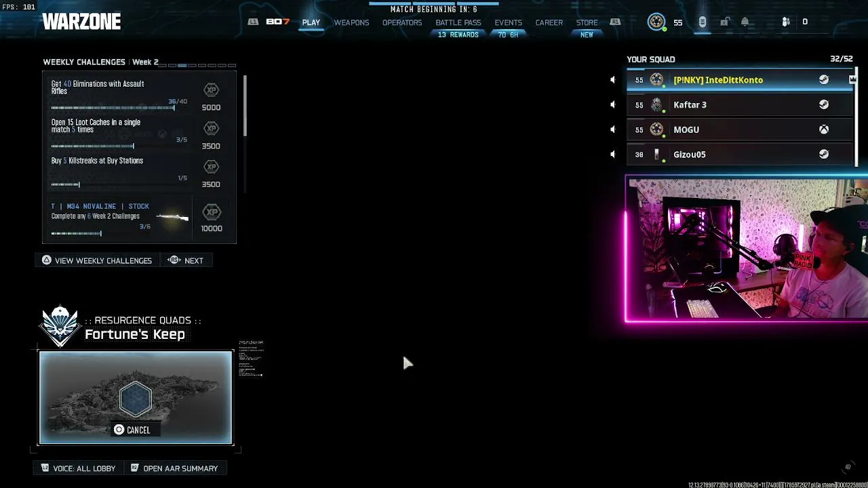Click Steam platform icon for Gizou05
This screenshot has height=488, width=868.
(x=824, y=155)
